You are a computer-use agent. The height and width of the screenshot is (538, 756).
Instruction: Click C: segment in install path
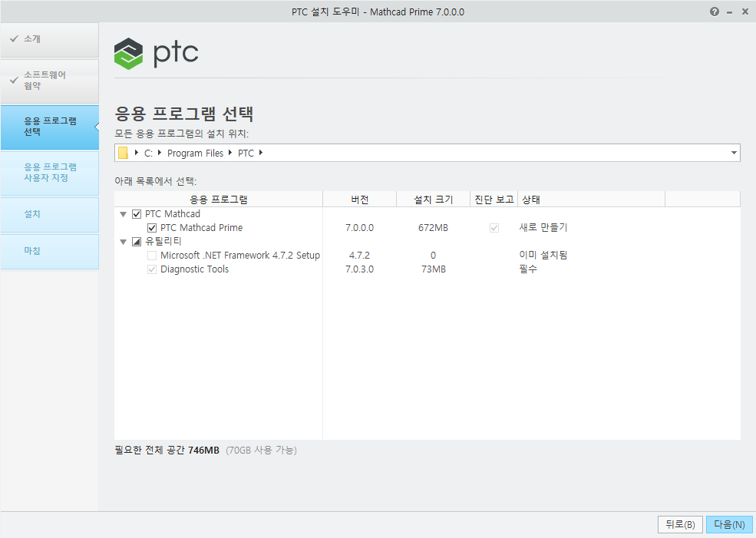click(x=148, y=153)
